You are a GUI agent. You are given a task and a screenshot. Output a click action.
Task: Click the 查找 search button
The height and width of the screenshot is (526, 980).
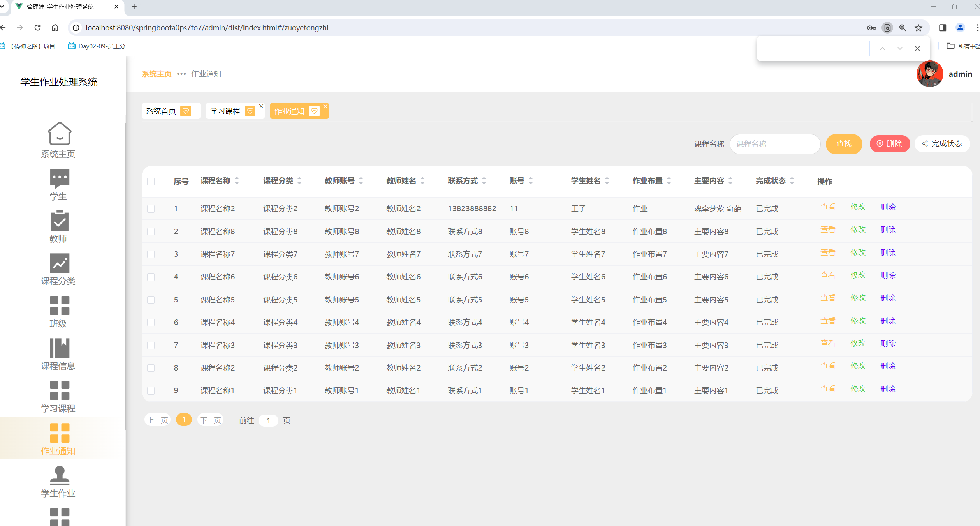pos(844,144)
